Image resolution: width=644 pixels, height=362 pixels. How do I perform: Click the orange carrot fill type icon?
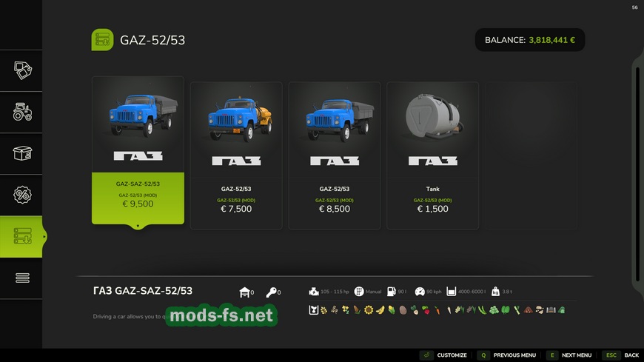click(437, 310)
